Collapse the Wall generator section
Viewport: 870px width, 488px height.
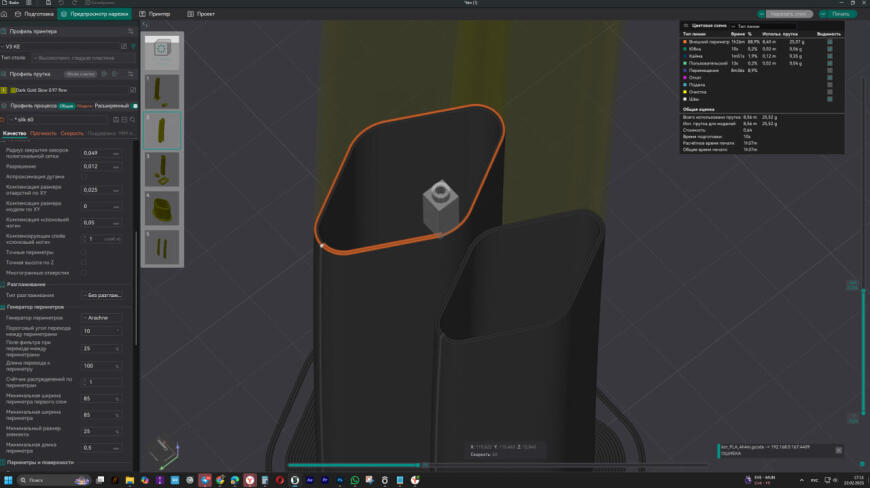pos(34,307)
